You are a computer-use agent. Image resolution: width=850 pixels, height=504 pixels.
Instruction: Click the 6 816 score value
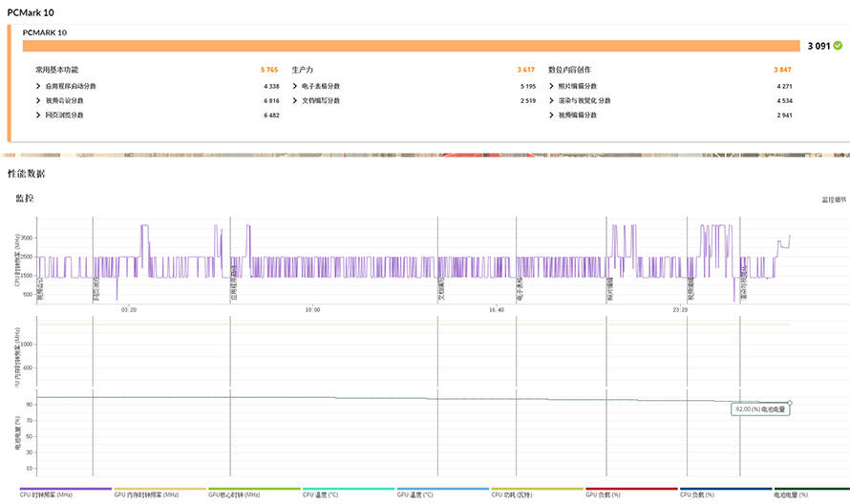tap(271, 101)
